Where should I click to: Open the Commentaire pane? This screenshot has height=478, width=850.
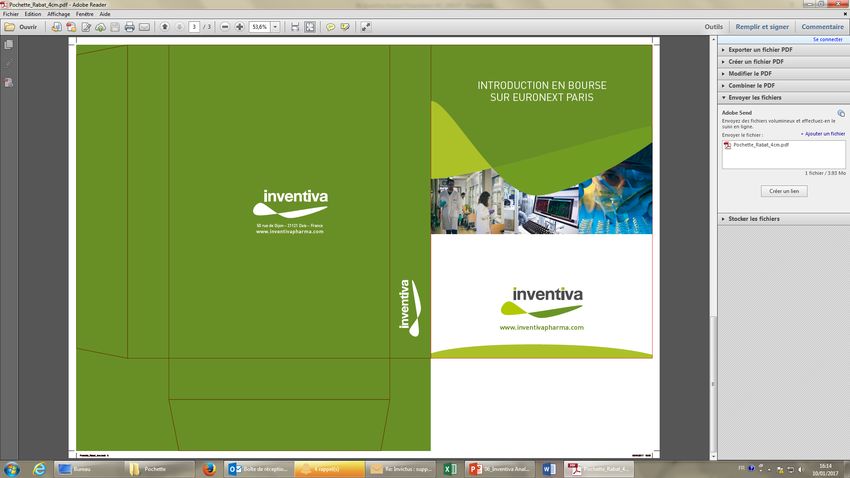point(822,27)
